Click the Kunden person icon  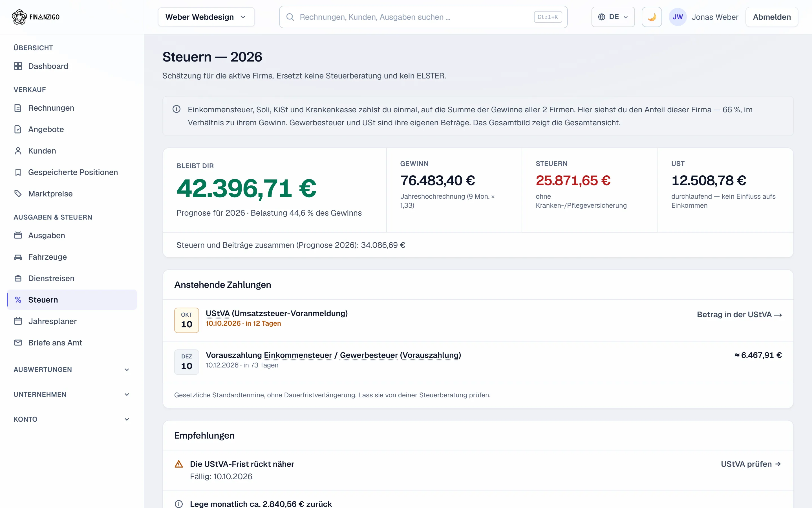coord(18,151)
